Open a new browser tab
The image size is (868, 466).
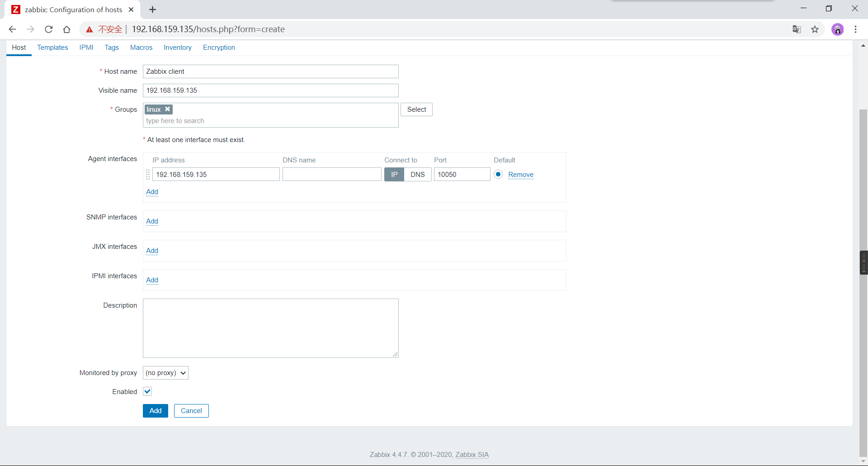tap(153, 10)
